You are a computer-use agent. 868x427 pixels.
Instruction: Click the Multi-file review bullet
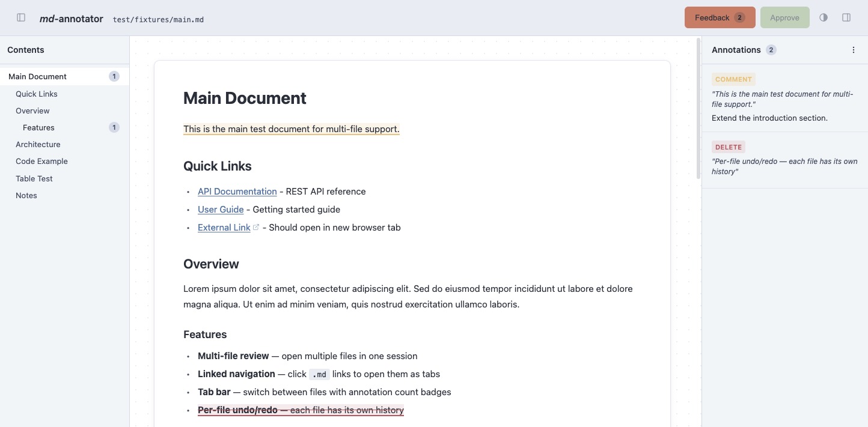[307, 356]
